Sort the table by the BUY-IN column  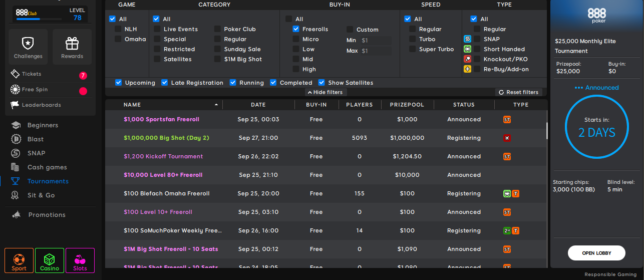click(316, 105)
